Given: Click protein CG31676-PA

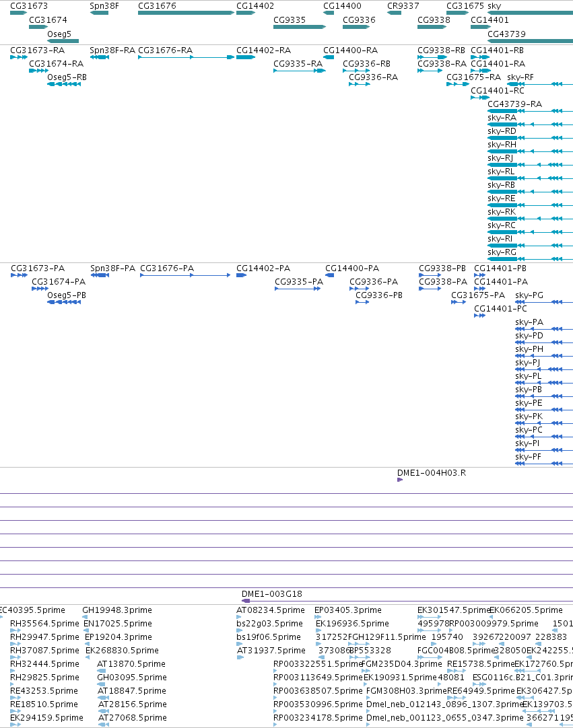Looking at the screenshot, I should (167, 268).
